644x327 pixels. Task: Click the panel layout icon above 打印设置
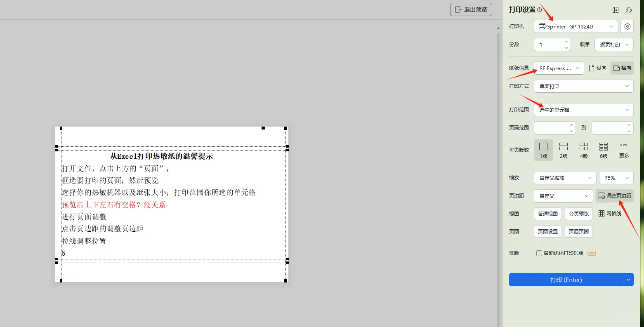616,10
